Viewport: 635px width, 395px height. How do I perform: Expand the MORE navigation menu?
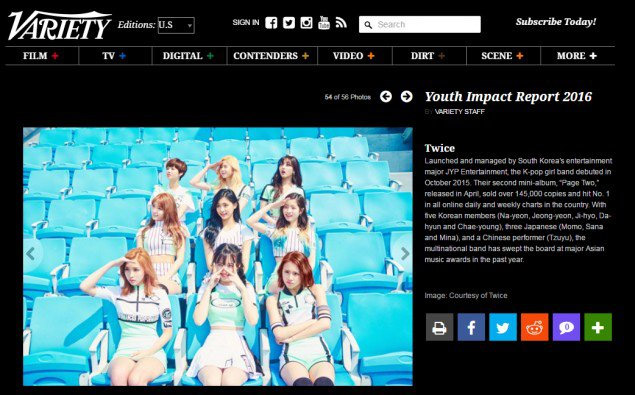click(x=577, y=56)
